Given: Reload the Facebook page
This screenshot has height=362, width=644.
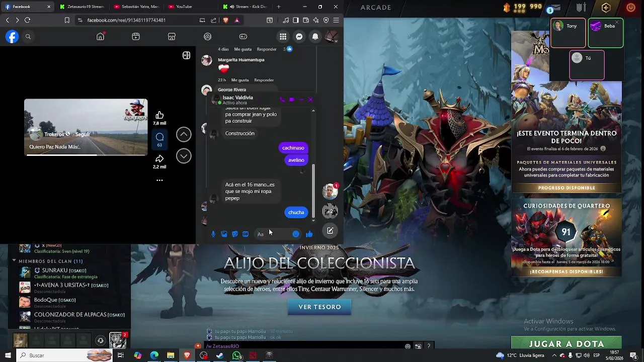Looking at the screenshot, I should (x=27, y=20).
